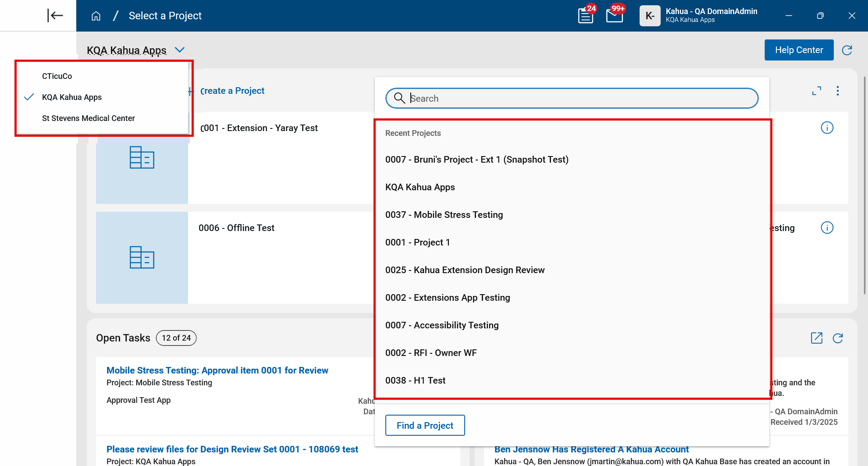Expand the projects panel with the expand icon

(x=816, y=91)
